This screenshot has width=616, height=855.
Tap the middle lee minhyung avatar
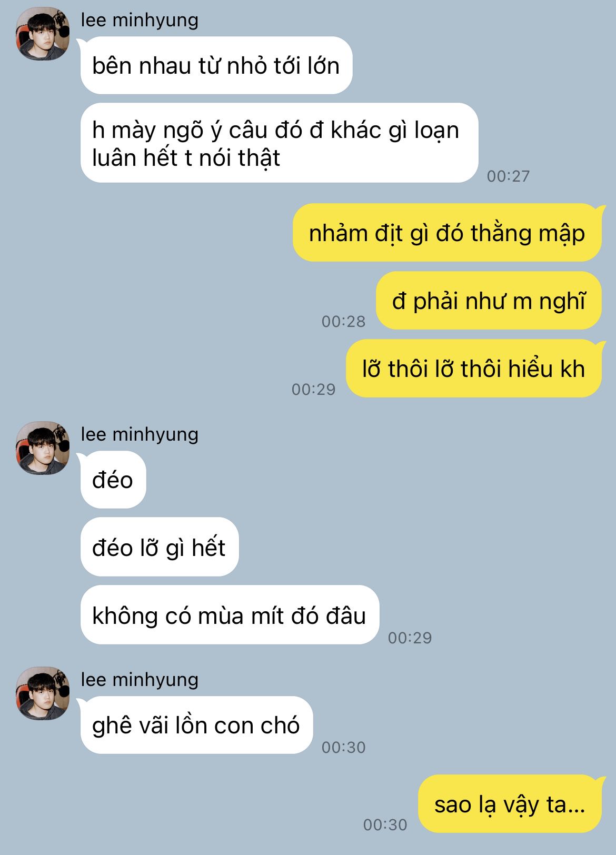(x=43, y=448)
